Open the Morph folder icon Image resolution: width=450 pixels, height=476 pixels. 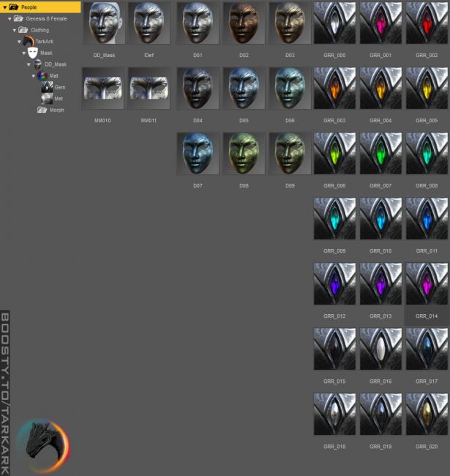coord(42,110)
